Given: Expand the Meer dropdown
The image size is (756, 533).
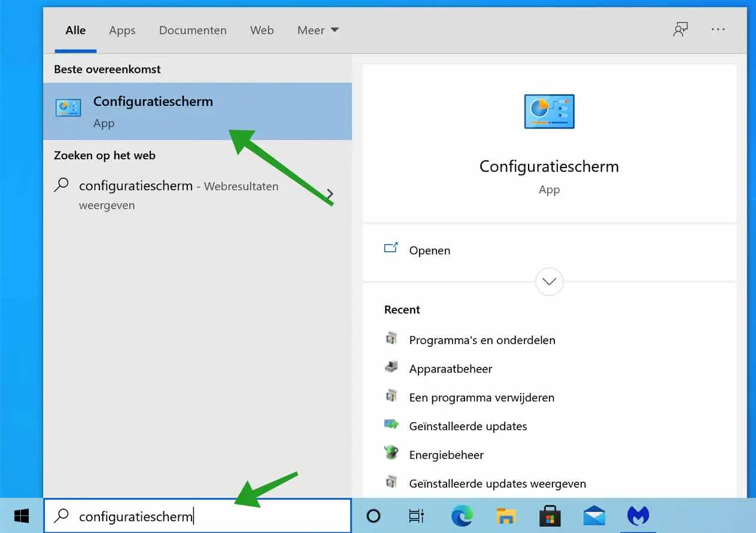Looking at the screenshot, I should pyautogui.click(x=318, y=30).
